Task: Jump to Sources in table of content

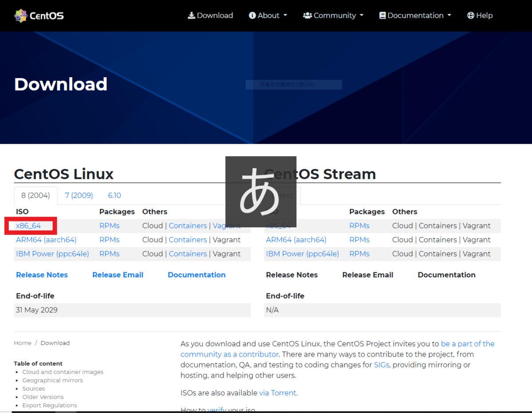Action: tap(34, 389)
